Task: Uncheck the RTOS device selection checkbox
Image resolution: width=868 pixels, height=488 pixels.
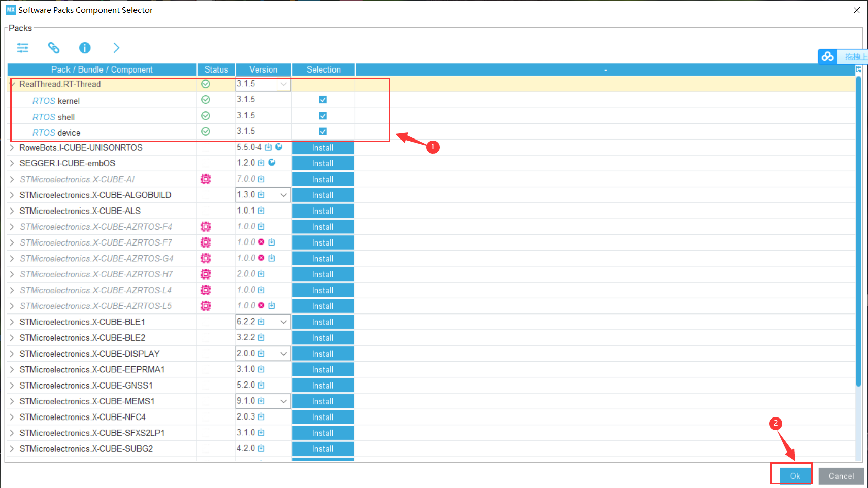Action: click(323, 131)
